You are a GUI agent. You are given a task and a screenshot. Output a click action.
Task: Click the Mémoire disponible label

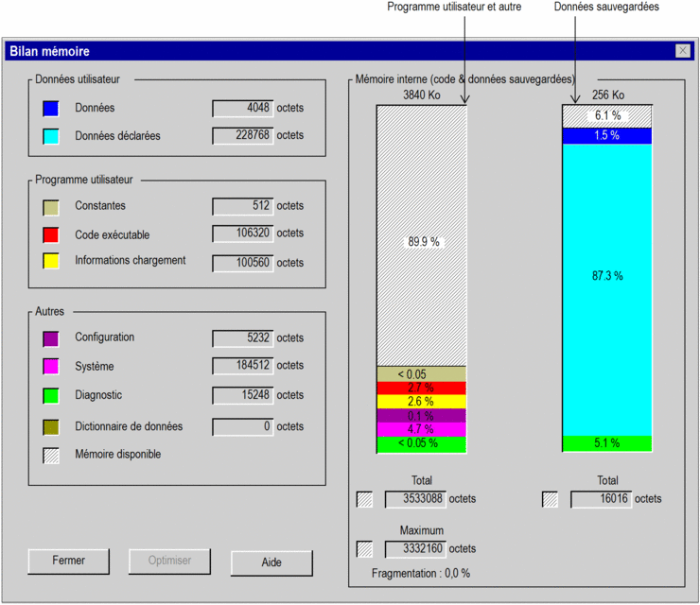pyautogui.click(x=118, y=455)
